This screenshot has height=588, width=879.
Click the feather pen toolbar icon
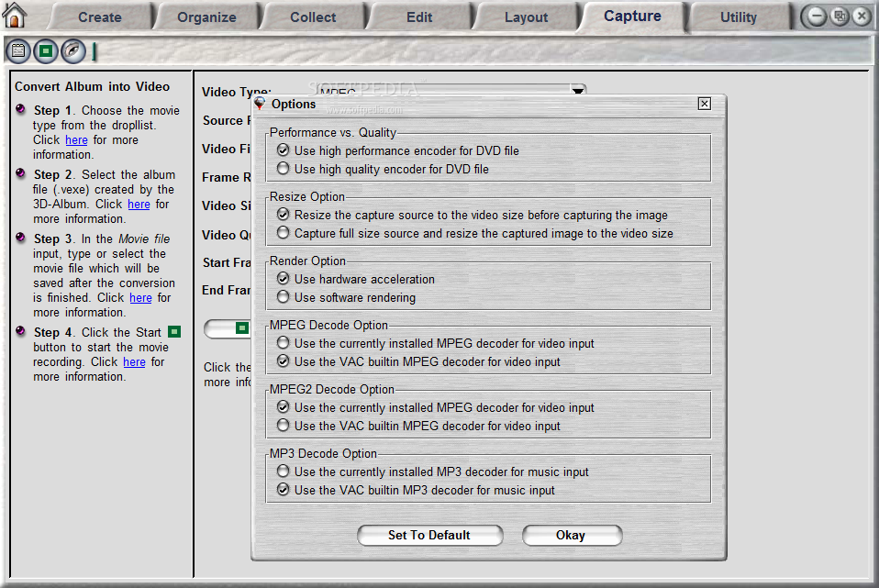tap(73, 51)
